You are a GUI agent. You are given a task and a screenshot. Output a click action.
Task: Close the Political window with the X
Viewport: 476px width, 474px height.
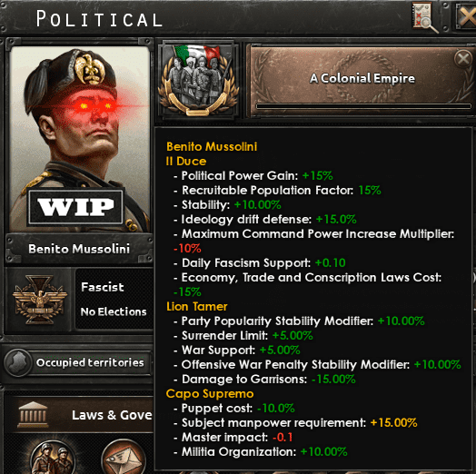tap(466, 16)
